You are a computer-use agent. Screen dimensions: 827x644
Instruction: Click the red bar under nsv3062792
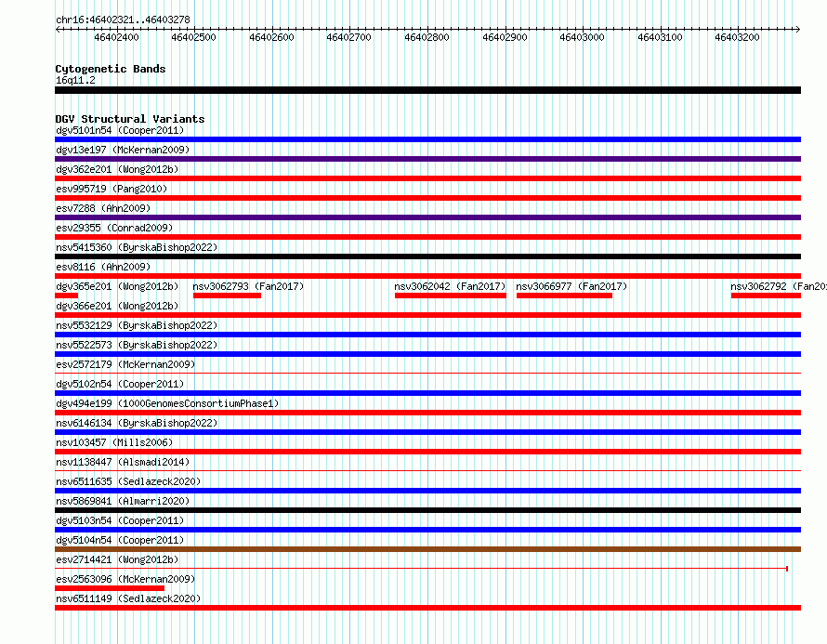point(766,296)
